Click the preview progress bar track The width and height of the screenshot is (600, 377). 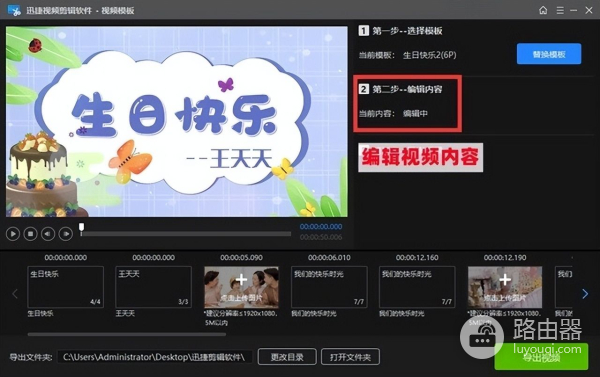click(x=186, y=233)
